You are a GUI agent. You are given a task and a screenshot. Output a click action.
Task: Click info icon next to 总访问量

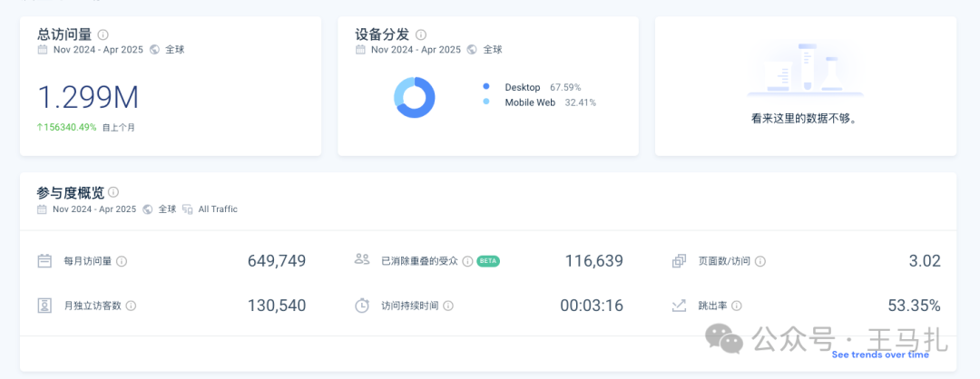pyautogui.click(x=103, y=34)
